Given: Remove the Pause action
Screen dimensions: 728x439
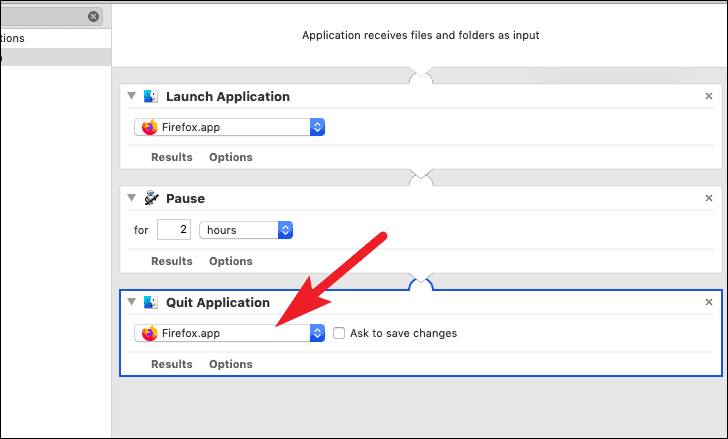Looking at the screenshot, I should [708, 198].
